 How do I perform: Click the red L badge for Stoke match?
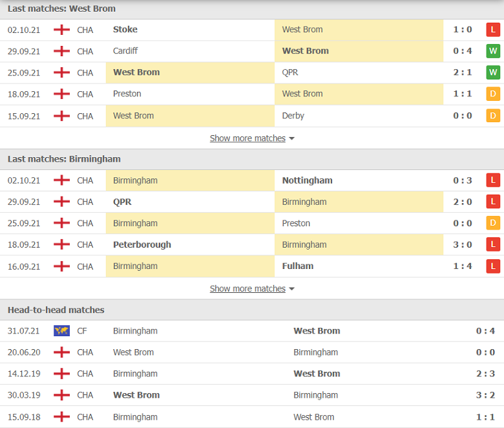click(x=493, y=30)
